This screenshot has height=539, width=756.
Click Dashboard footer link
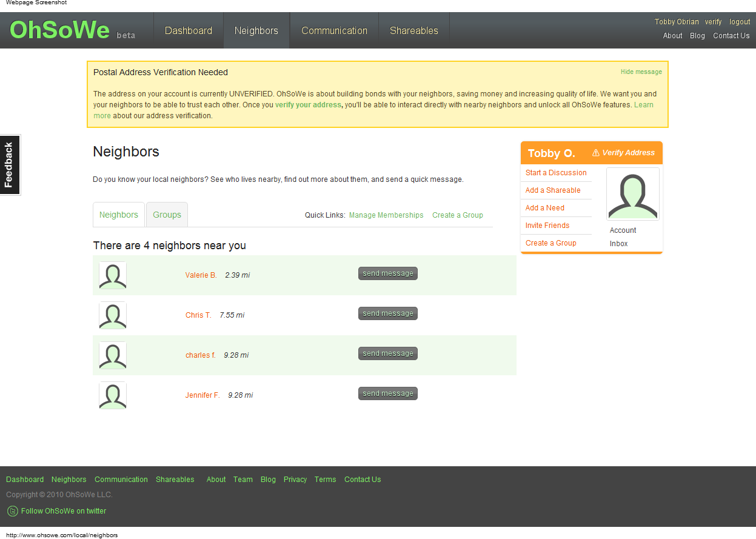click(x=25, y=480)
